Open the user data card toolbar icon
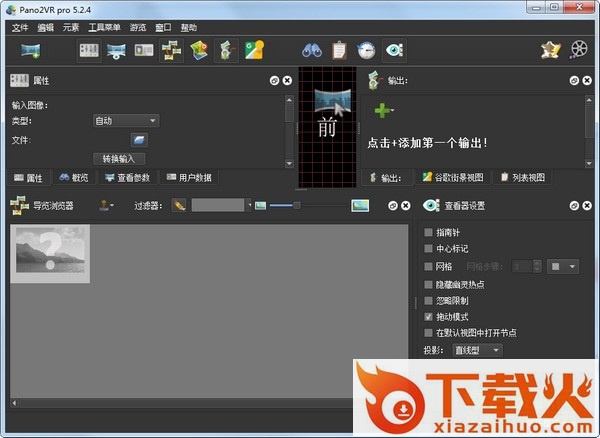This screenshot has width=600, height=438. click(x=144, y=50)
